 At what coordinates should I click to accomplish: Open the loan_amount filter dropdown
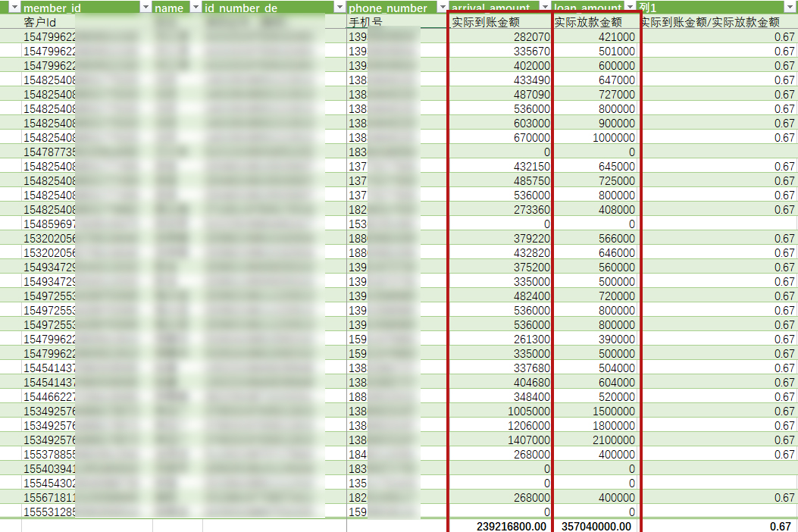coord(631,7)
